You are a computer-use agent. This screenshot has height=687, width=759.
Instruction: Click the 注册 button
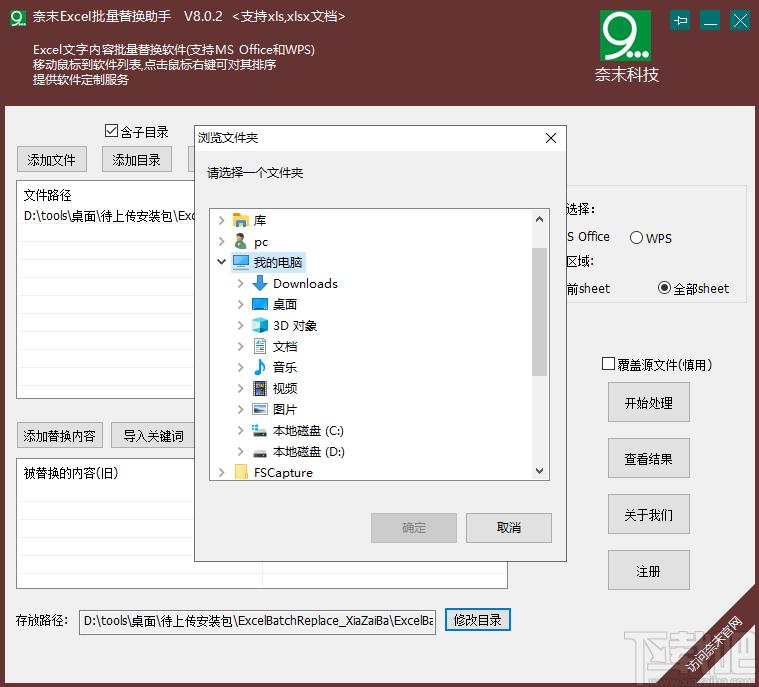649,570
